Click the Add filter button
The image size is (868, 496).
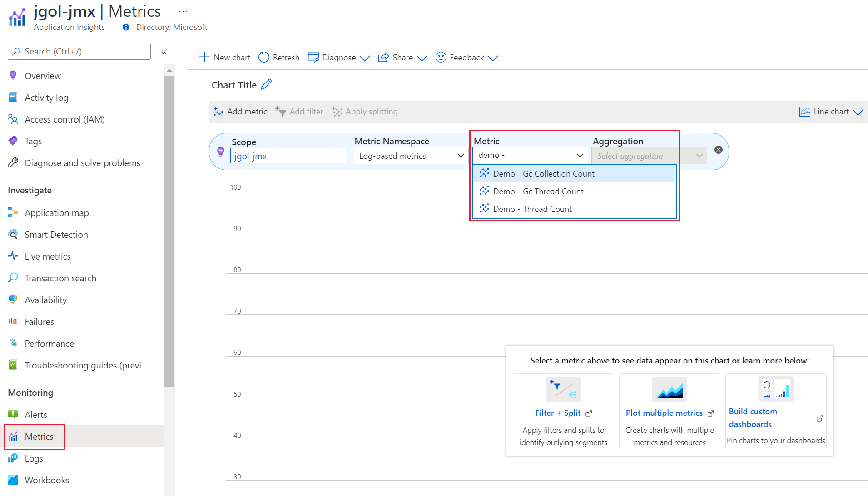pos(299,112)
